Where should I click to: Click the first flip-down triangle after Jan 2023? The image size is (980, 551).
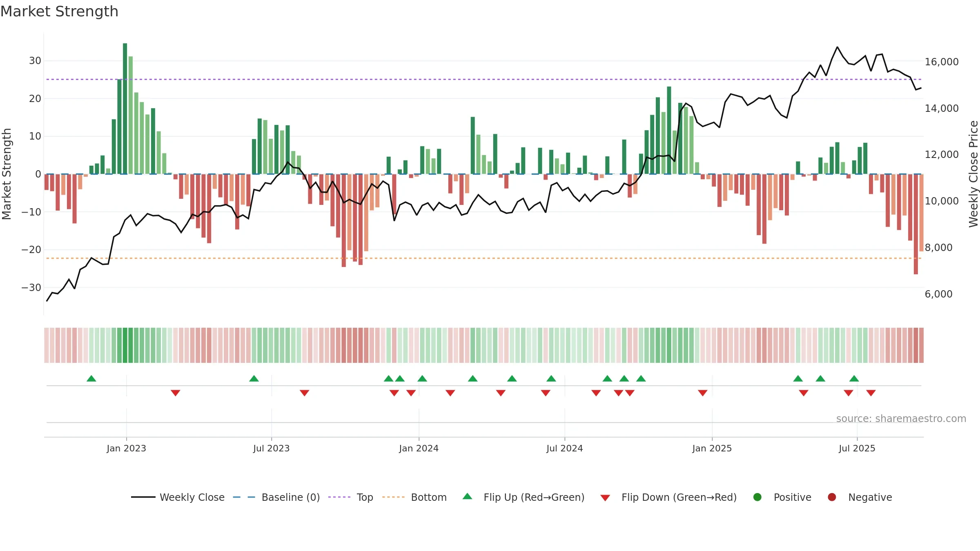[176, 393]
